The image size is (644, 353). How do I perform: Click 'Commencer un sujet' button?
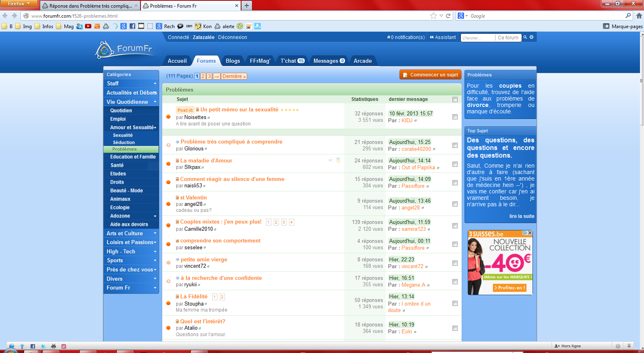click(x=430, y=75)
